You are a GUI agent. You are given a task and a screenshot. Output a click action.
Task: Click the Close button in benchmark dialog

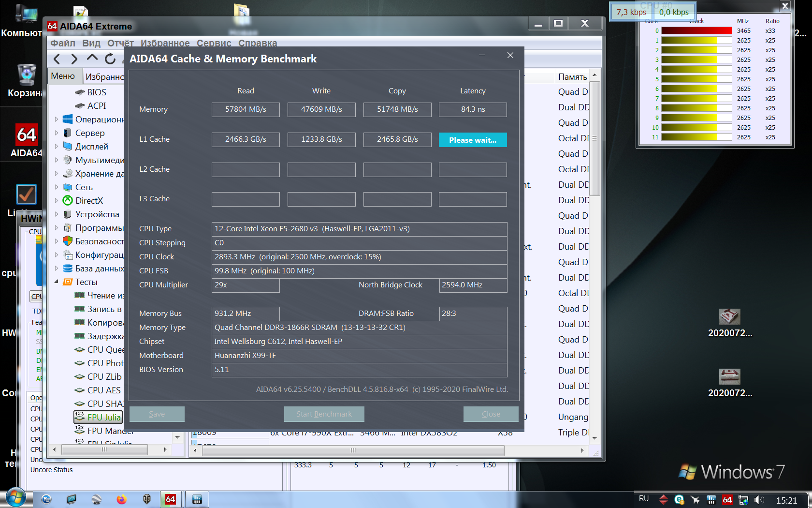click(491, 414)
